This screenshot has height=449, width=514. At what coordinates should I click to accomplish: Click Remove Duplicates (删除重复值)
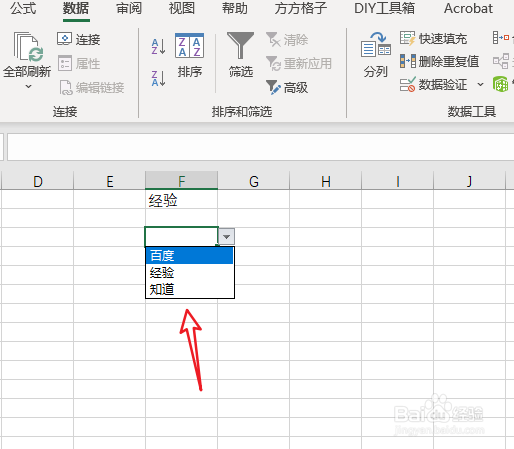(439, 61)
